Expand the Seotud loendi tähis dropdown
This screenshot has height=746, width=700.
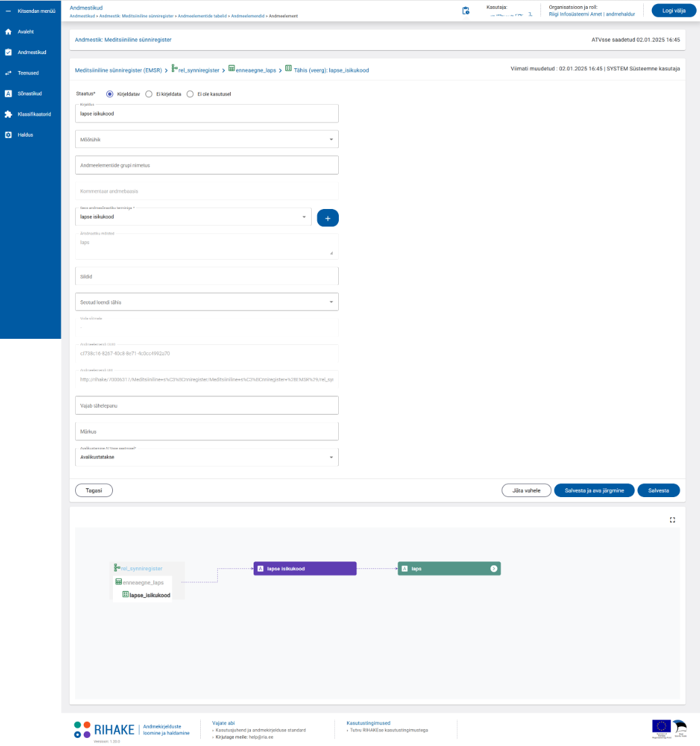coord(206,302)
